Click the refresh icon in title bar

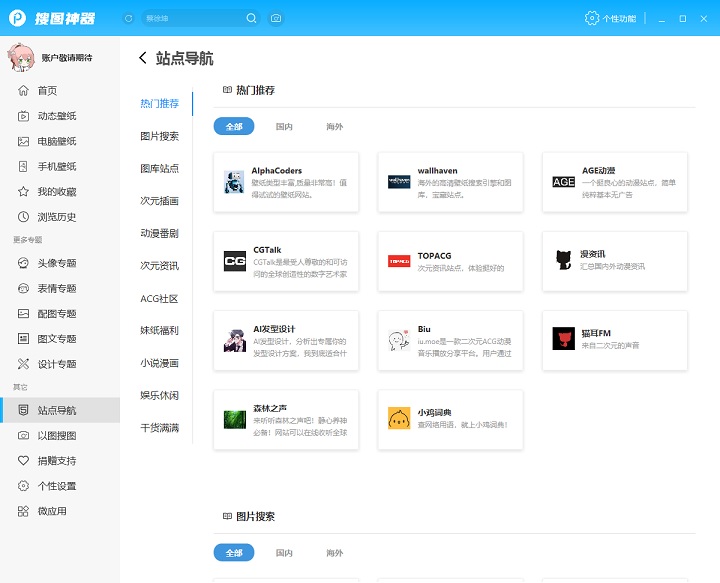(x=129, y=18)
